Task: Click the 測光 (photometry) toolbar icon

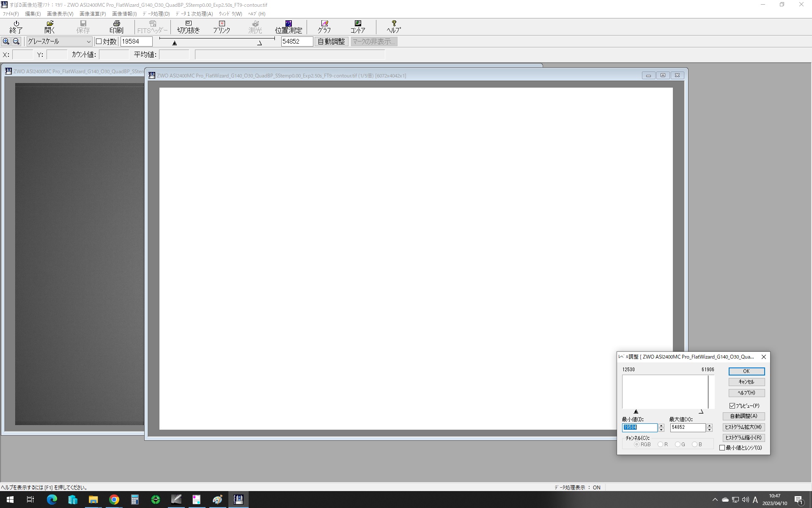Action: pos(255,27)
